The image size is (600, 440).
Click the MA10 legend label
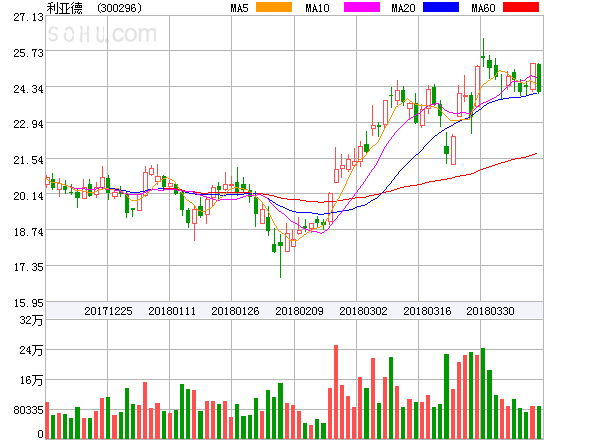point(317,8)
